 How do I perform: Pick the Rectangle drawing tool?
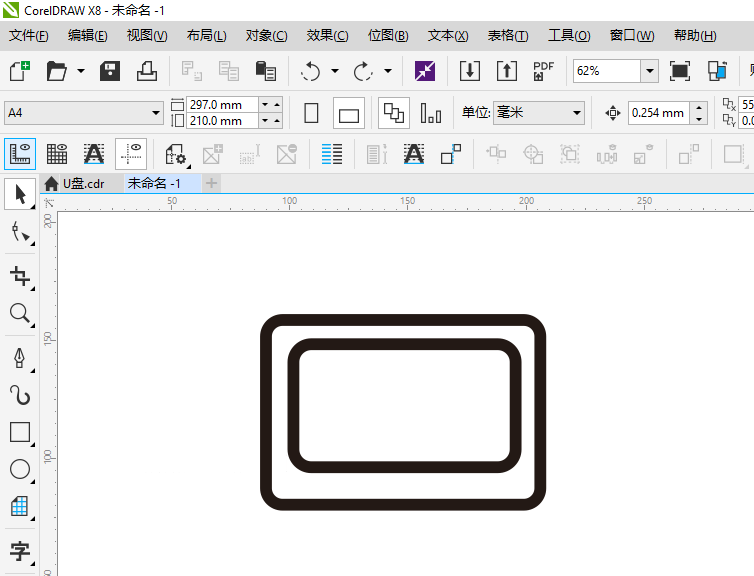(19, 432)
